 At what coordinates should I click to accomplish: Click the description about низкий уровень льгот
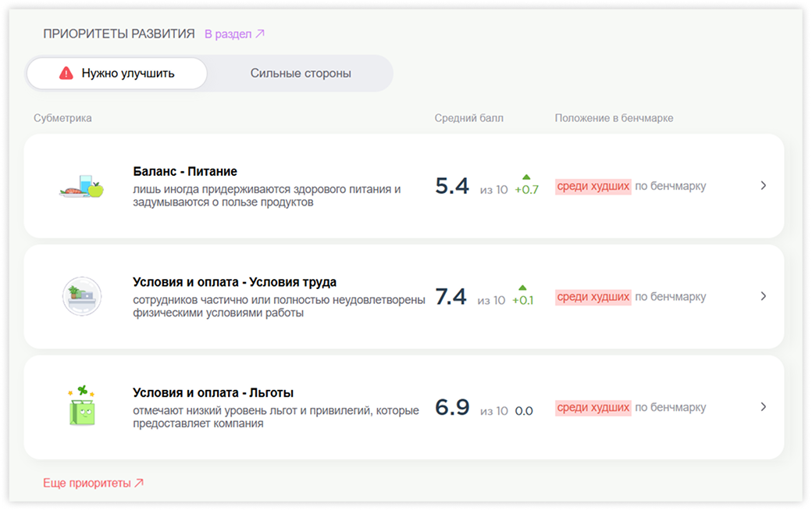point(276,417)
